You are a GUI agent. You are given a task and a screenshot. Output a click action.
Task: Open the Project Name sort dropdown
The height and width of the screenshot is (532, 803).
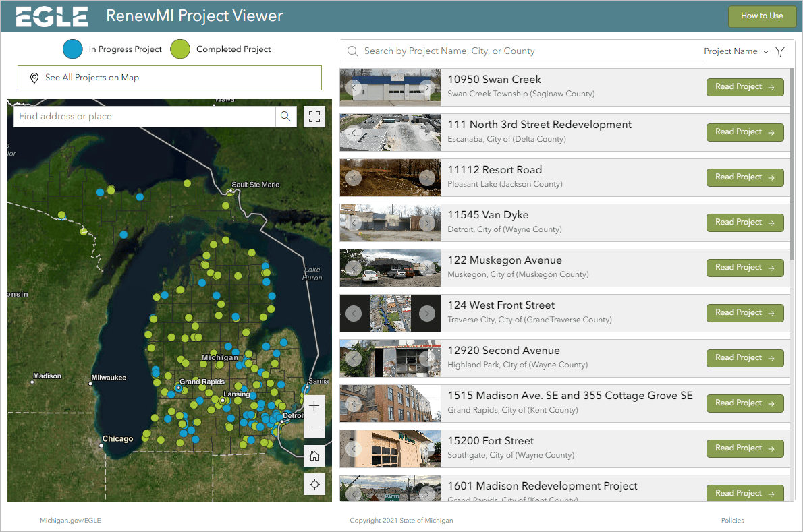point(736,51)
